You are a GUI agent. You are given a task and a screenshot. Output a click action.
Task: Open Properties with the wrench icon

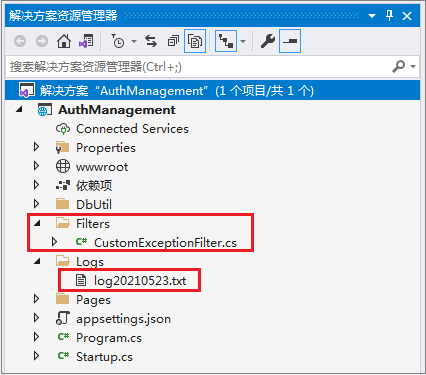pos(268,41)
